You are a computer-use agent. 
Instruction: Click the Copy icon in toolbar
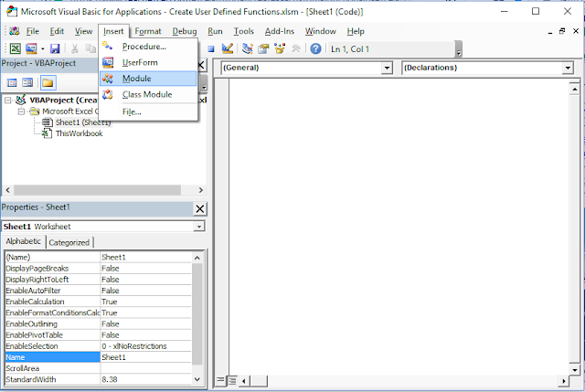pyautogui.click(x=90, y=48)
